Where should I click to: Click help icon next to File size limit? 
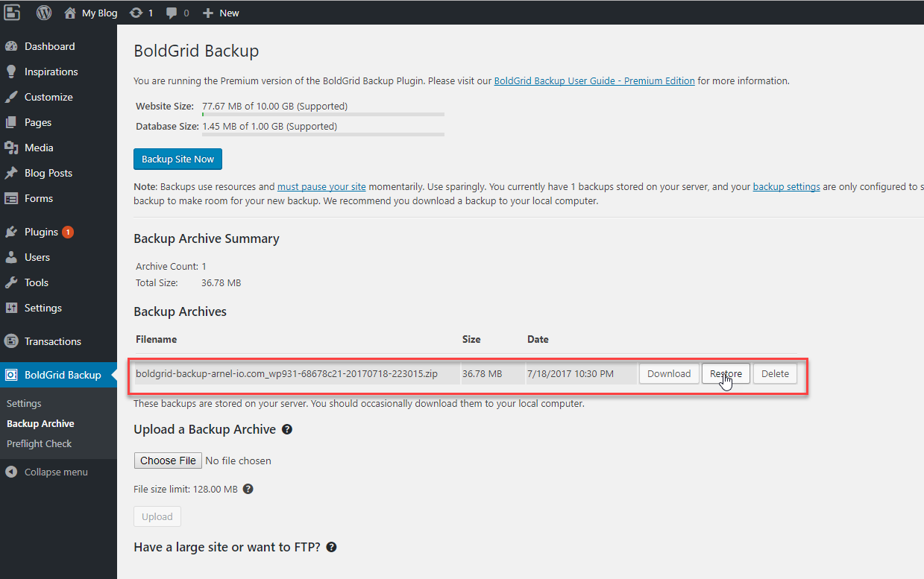click(248, 490)
